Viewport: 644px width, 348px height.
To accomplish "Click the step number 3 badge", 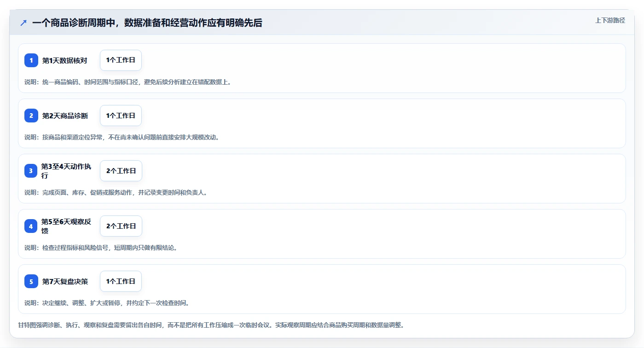I will [31, 171].
